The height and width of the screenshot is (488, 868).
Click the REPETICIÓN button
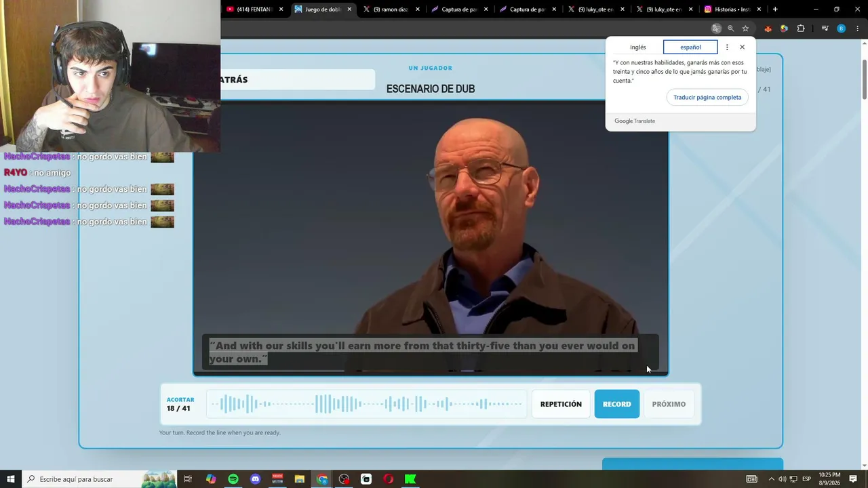[561, 404]
